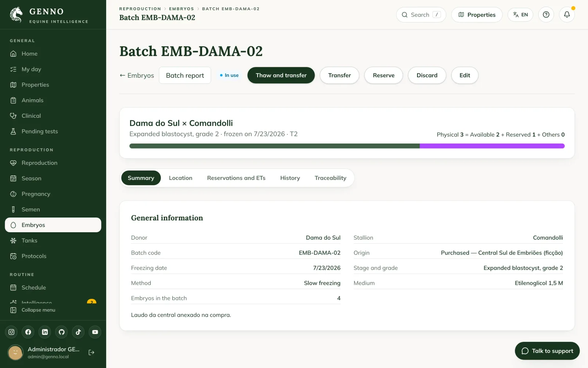The image size is (588, 368).
Task: Click the Search field
Action: coord(421,15)
